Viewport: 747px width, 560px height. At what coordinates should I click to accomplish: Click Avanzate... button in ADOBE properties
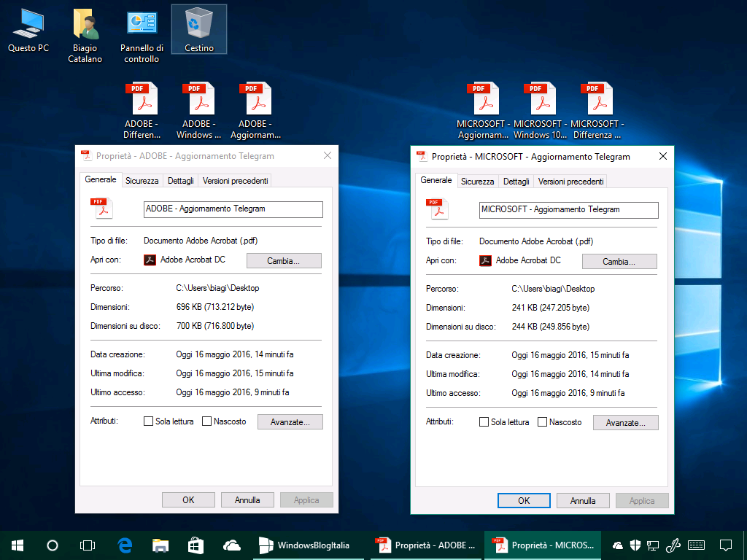click(x=290, y=422)
